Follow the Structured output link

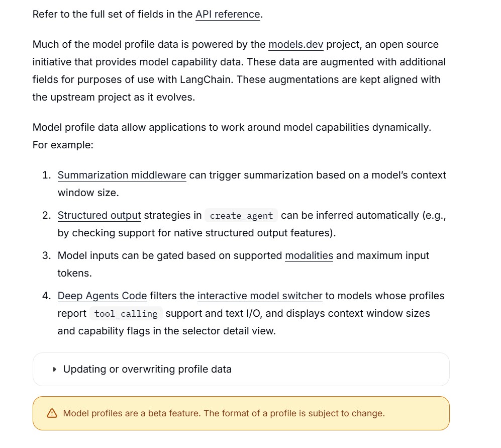[x=99, y=216]
